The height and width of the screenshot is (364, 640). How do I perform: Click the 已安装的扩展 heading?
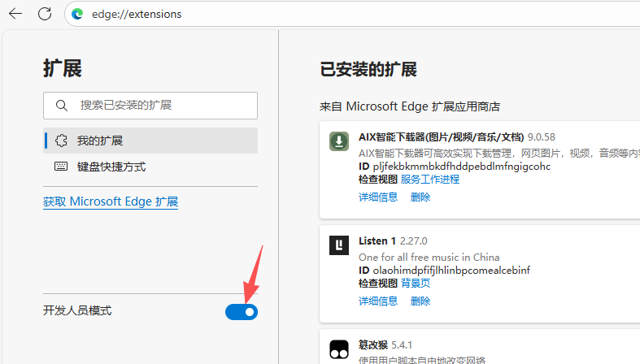[x=368, y=70]
